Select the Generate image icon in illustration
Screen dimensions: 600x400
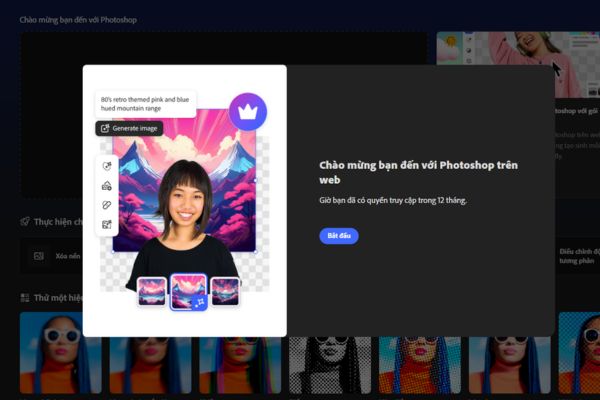pos(105,129)
